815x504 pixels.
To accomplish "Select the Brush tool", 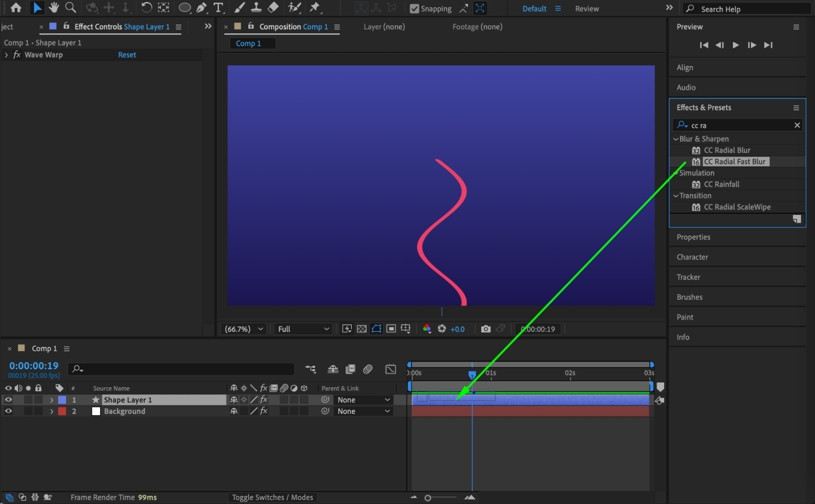I will click(240, 7).
